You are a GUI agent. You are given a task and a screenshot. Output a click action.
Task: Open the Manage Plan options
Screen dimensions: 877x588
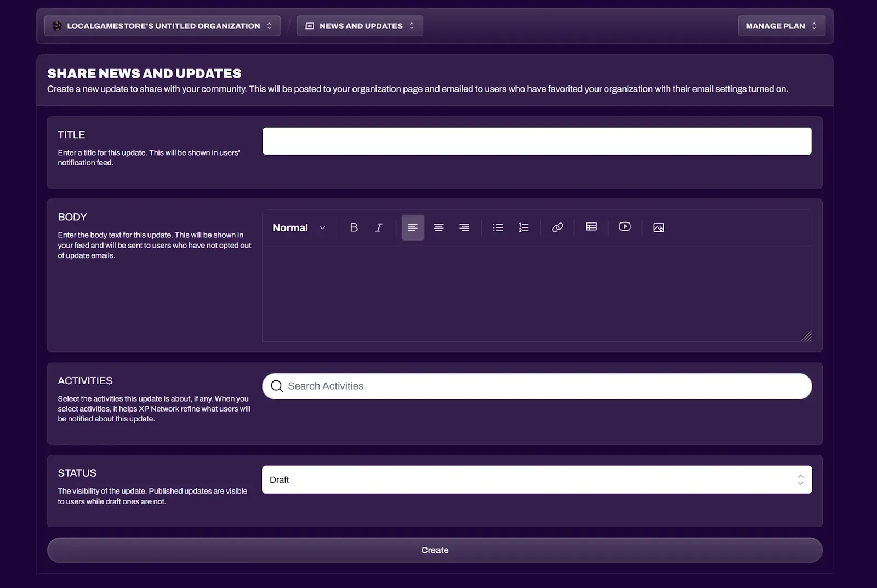pos(782,25)
